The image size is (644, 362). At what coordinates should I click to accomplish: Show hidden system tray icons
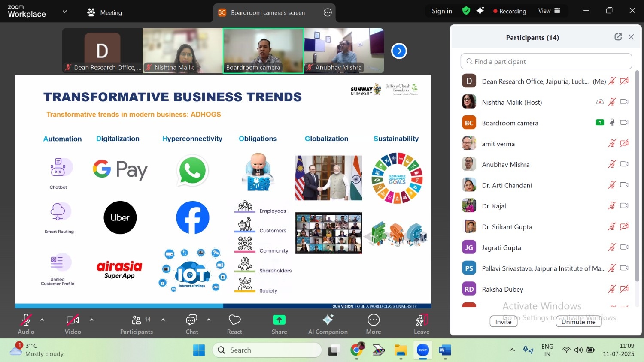[x=512, y=350]
